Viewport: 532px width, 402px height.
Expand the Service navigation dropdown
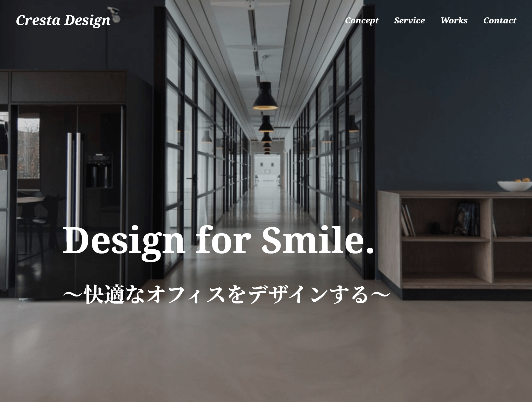408,20
